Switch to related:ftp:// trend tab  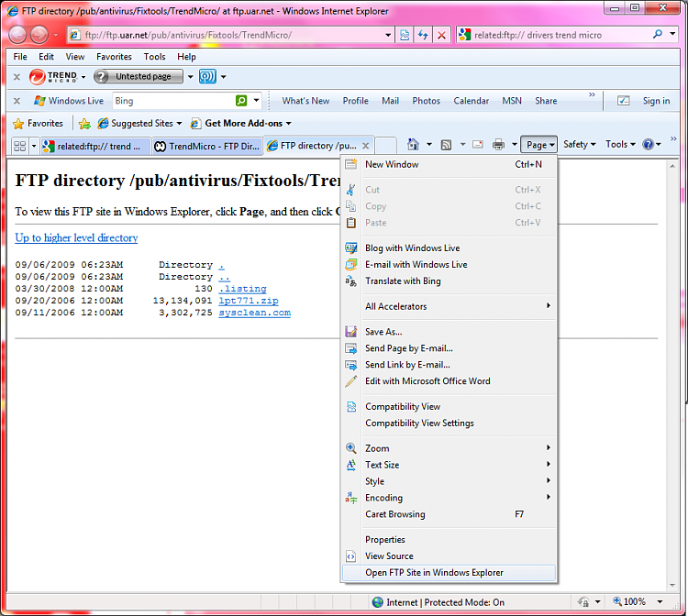pos(95,146)
